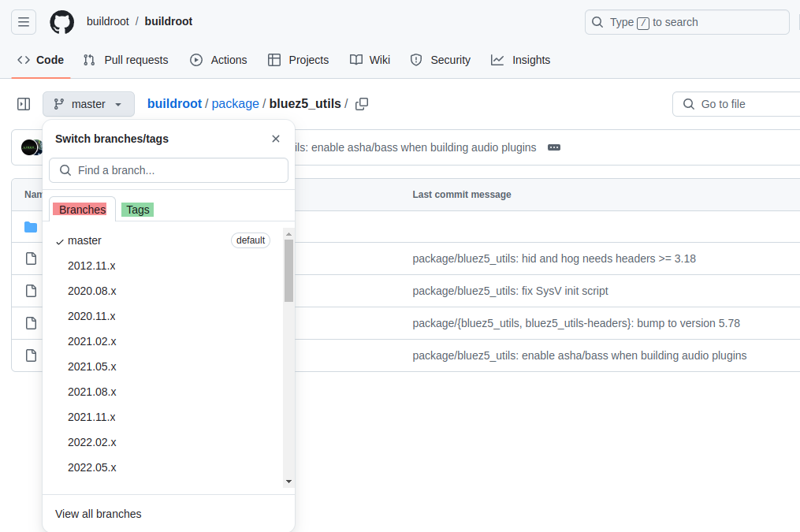Open the Code tab
Viewport: 800px width, 532px height.
pyautogui.click(x=41, y=60)
